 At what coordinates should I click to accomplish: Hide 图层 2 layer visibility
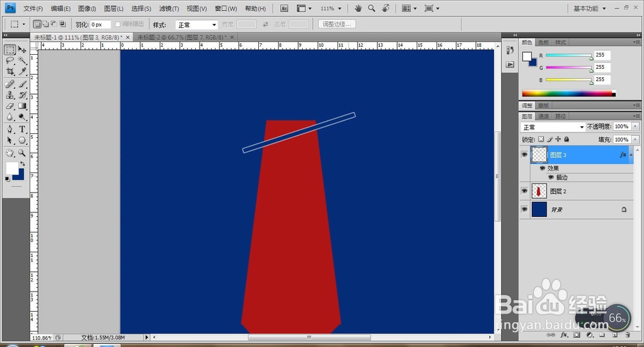[x=524, y=191]
